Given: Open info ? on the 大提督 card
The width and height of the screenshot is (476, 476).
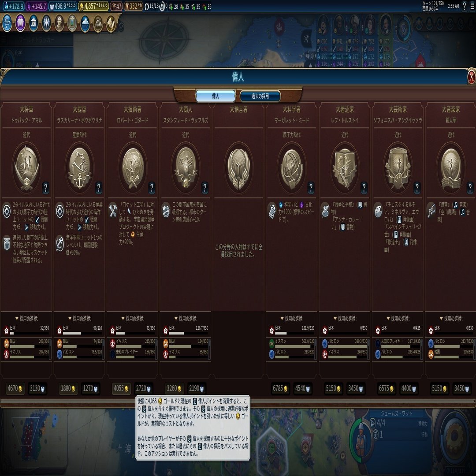Looking at the screenshot, I should [x=99, y=188].
